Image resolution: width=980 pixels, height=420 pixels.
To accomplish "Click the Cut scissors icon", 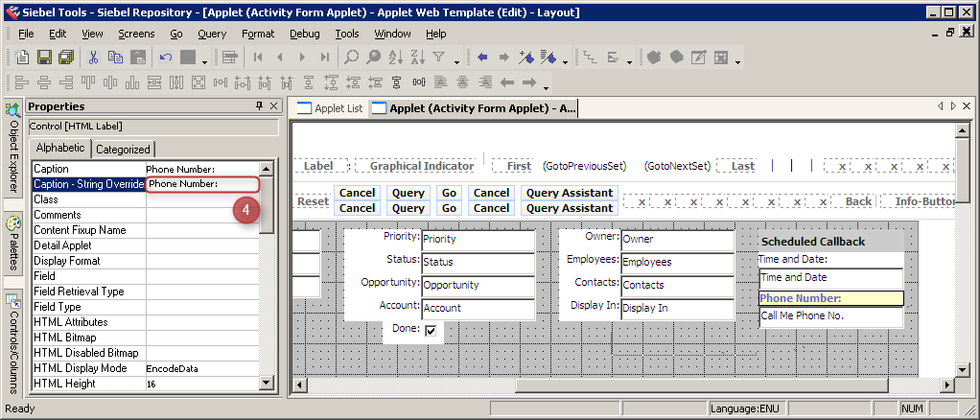I will [x=93, y=58].
